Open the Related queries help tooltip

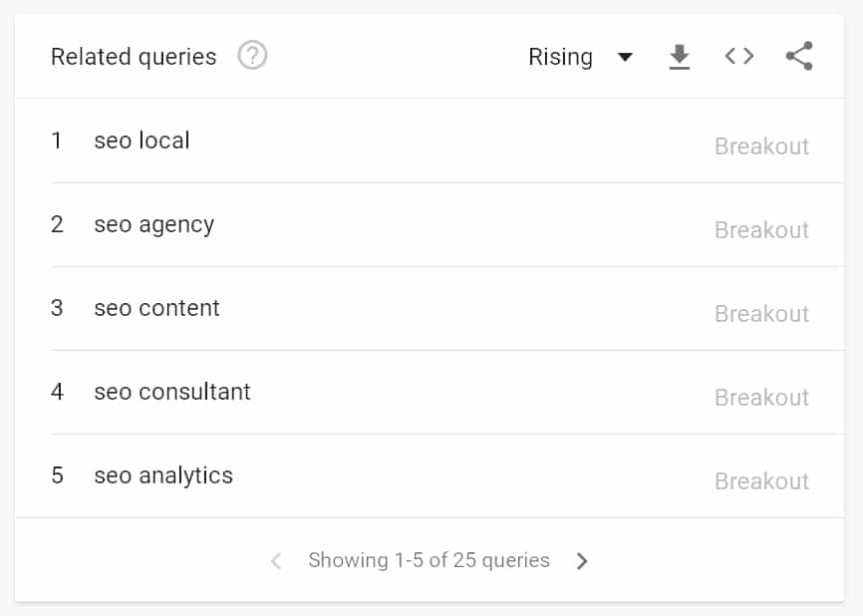(252, 57)
